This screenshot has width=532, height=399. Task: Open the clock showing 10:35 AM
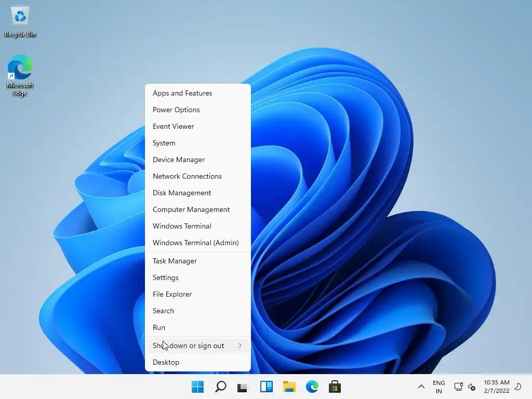[x=496, y=387]
